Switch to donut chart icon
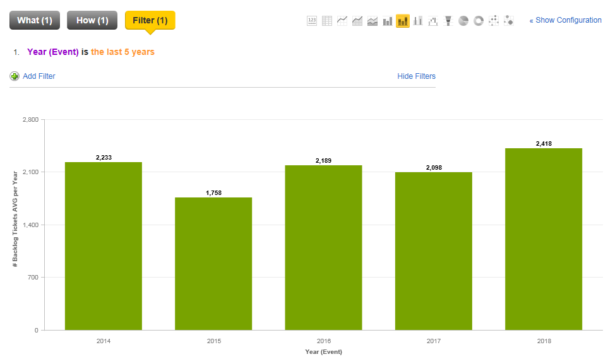Viewport: 608px width, 364px height. click(479, 21)
